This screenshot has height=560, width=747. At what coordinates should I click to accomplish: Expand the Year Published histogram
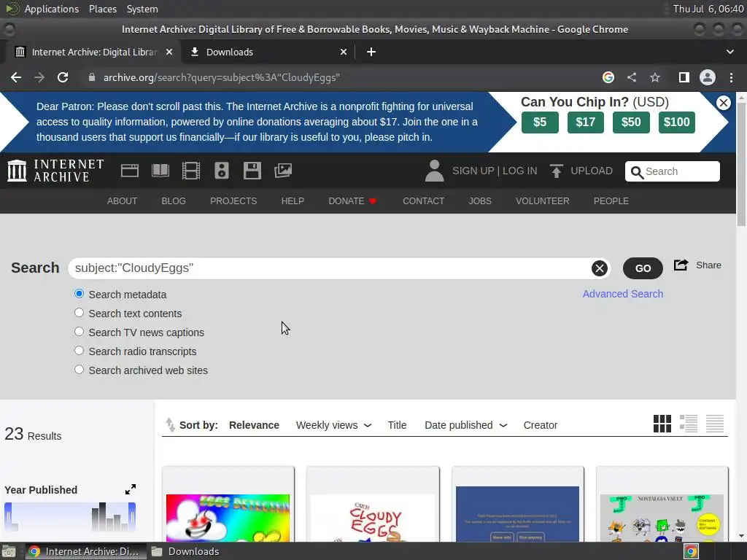click(x=131, y=489)
